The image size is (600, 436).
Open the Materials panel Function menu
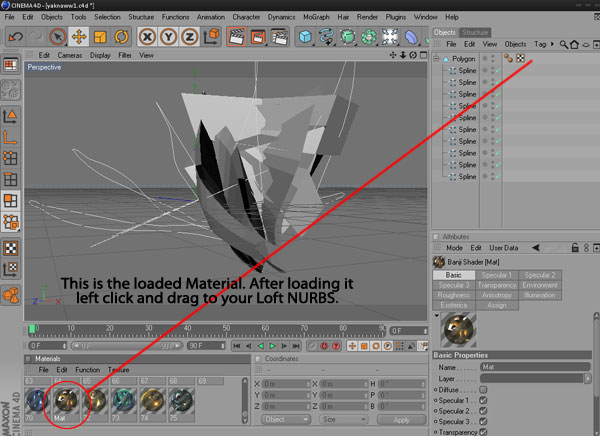tap(87, 370)
